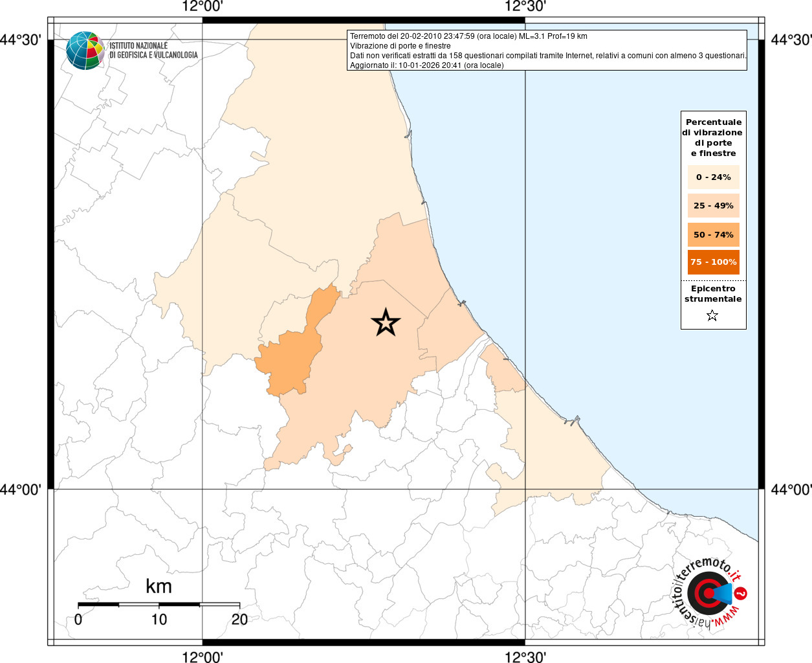This screenshot has height=663, width=812.
Task: Click the 'Aggiornato il: 10-01-2026' line
Action: pos(426,65)
